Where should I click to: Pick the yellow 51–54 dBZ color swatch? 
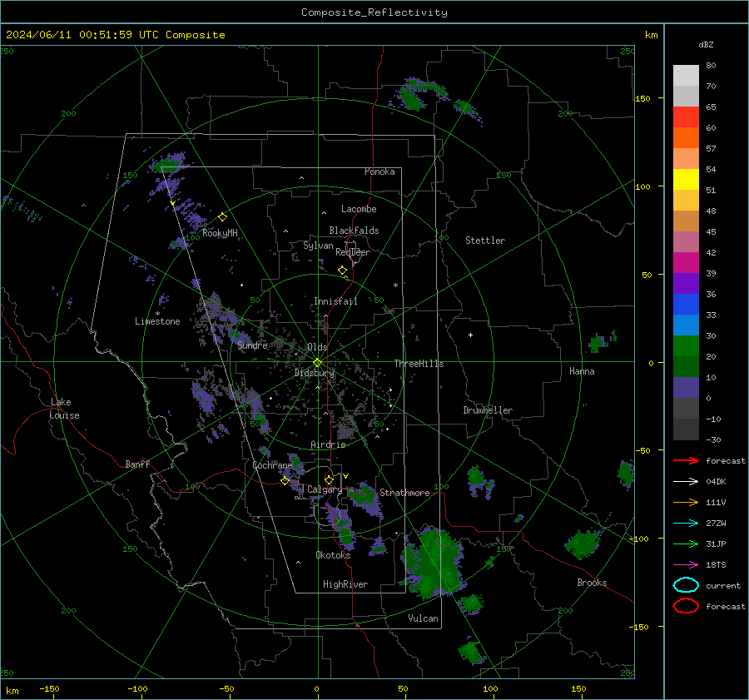(x=686, y=180)
